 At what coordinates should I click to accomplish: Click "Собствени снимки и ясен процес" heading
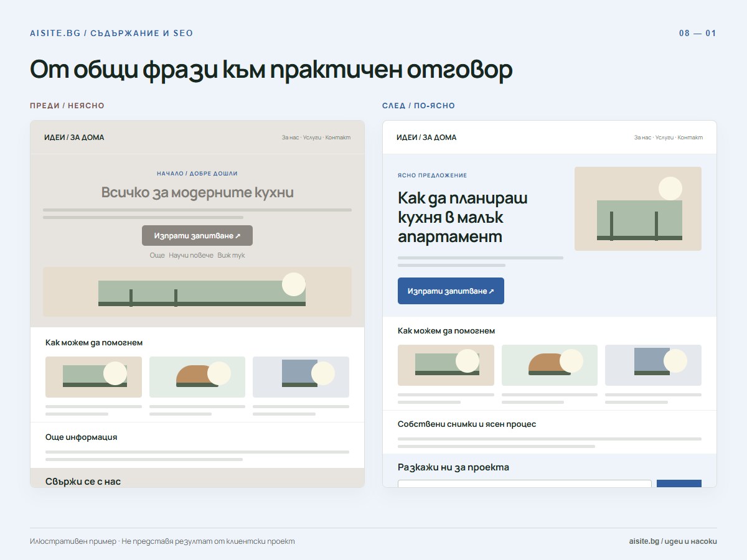[x=467, y=424]
